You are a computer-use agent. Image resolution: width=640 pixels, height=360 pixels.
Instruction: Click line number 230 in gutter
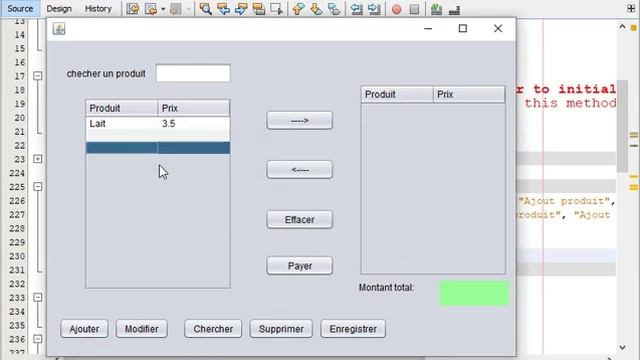click(x=17, y=256)
